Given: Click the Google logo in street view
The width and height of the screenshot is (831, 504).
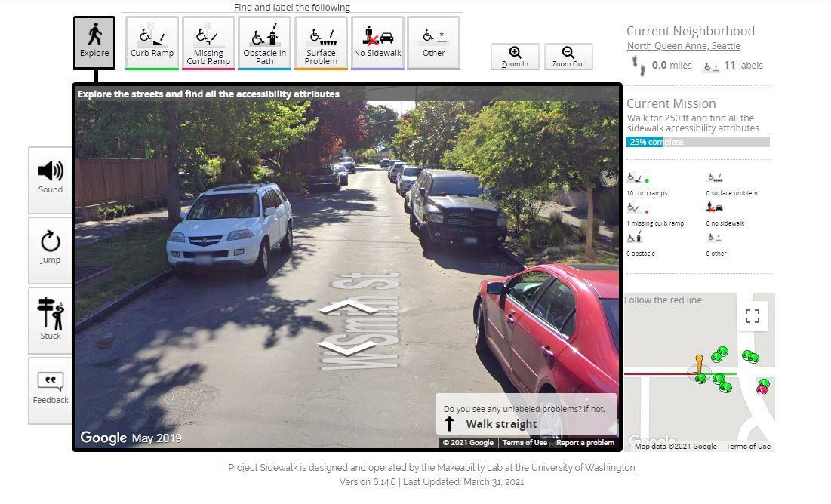Looking at the screenshot, I should pos(103,438).
